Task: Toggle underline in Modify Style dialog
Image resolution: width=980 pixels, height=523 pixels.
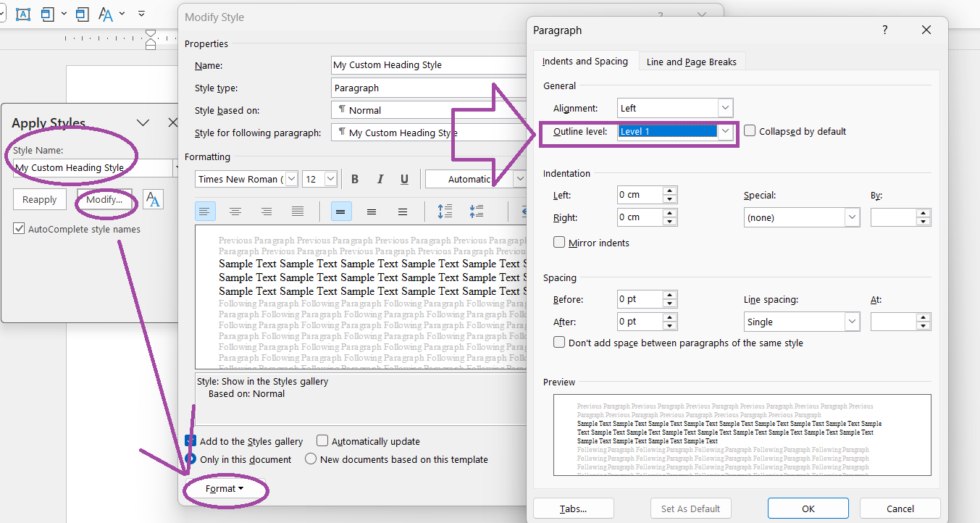Action: [x=404, y=178]
